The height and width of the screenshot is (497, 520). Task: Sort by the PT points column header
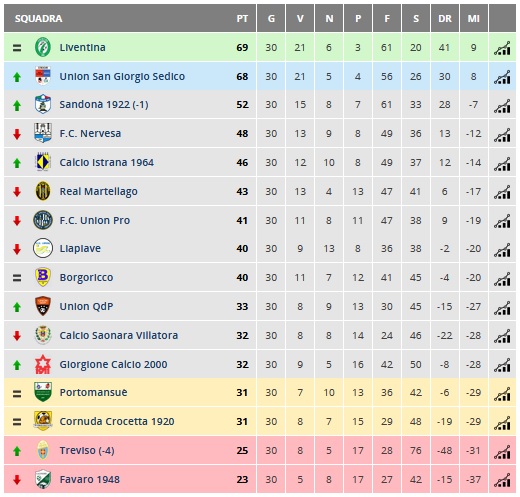coord(242,18)
